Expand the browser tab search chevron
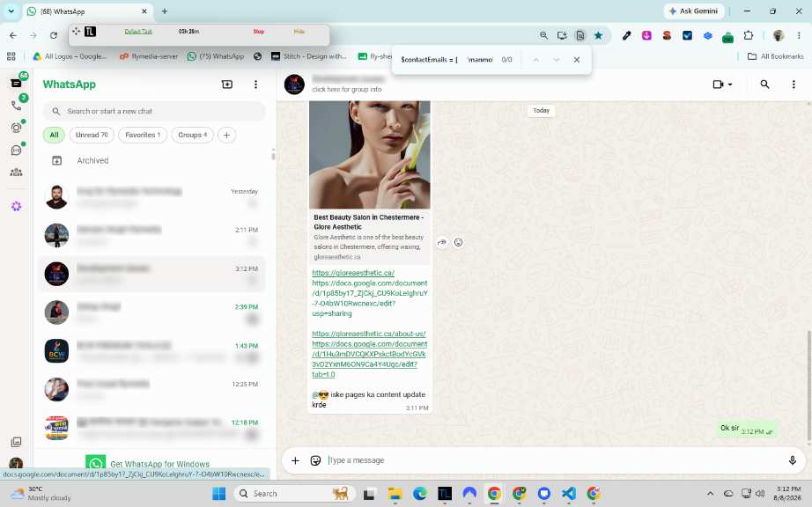 [11, 11]
